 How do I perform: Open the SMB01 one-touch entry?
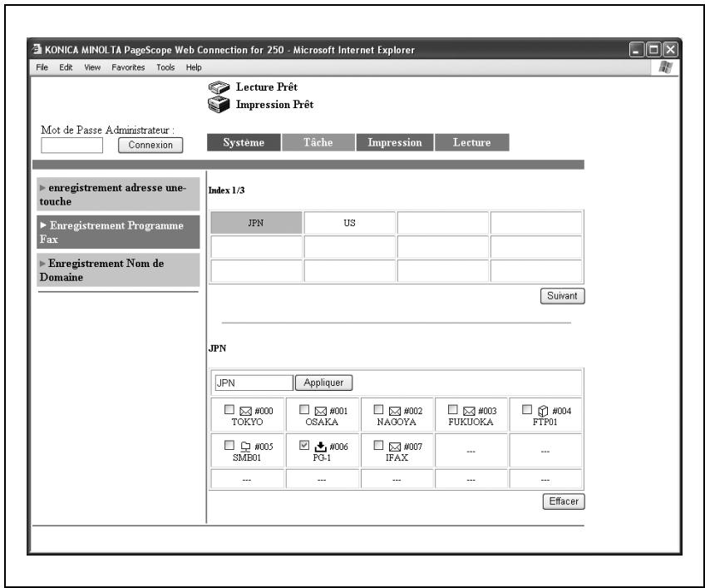click(246, 457)
